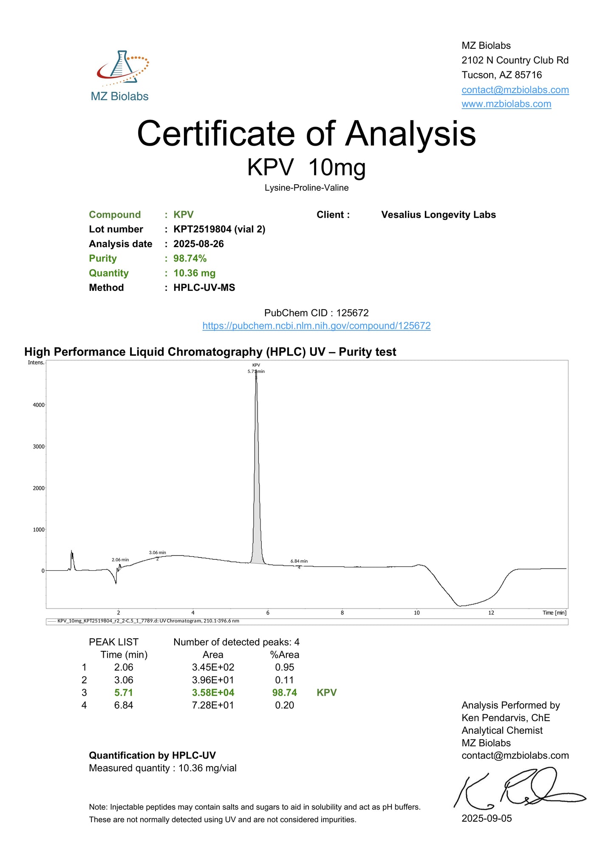Select peak 1 area value 3.45E+02

213,667
